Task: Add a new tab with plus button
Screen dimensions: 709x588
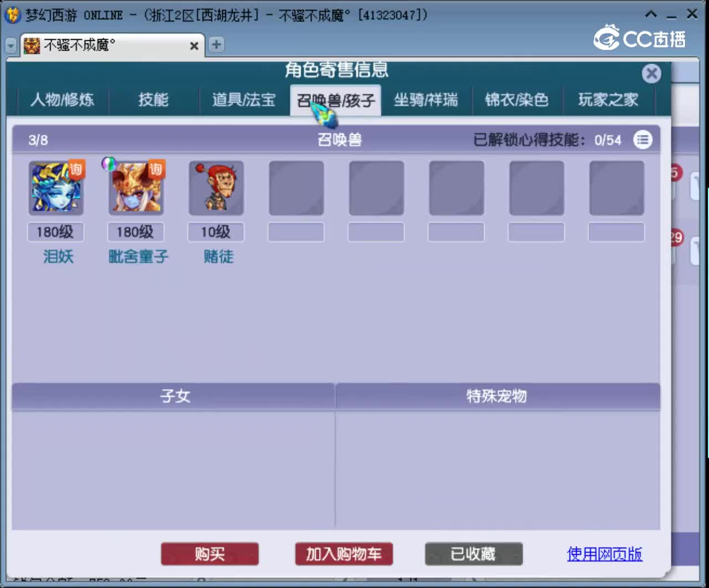Action: tap(217, 45)
